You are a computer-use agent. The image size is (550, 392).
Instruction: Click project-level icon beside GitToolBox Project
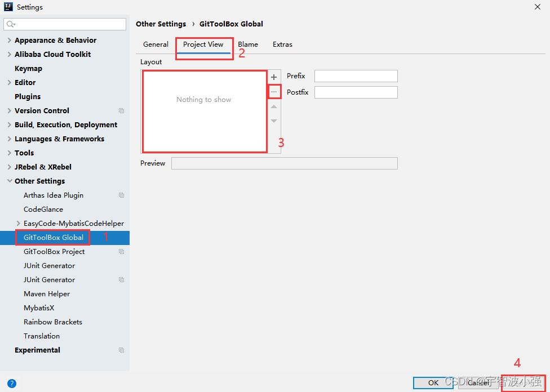pyautogui.click(x=121, y=252)
